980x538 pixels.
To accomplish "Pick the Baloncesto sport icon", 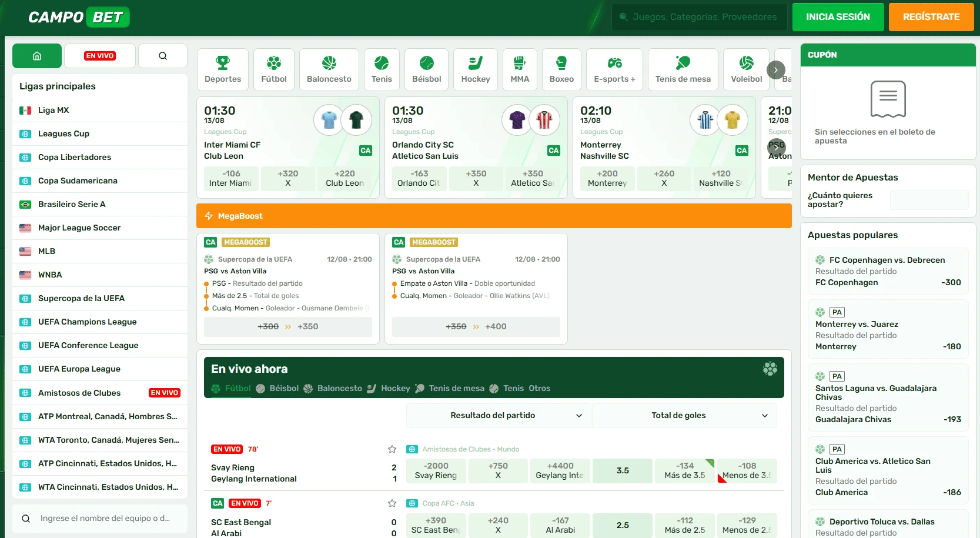I will 329,69.
